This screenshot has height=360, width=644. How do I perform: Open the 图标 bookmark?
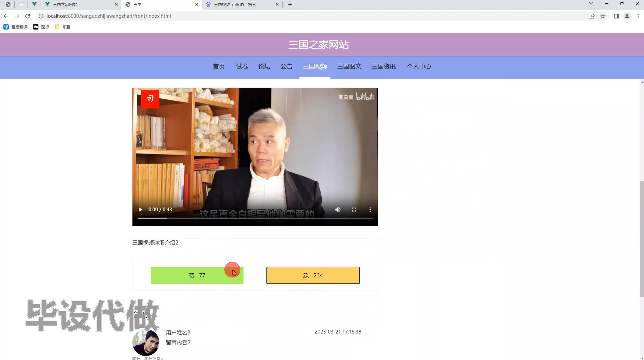click(x=41, y=27)
